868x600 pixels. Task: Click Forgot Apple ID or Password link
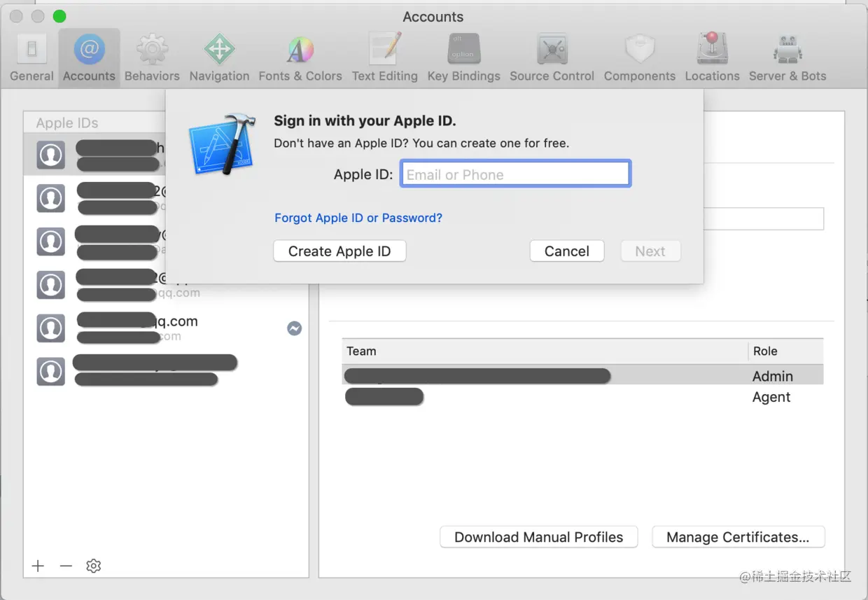point(358,218)
